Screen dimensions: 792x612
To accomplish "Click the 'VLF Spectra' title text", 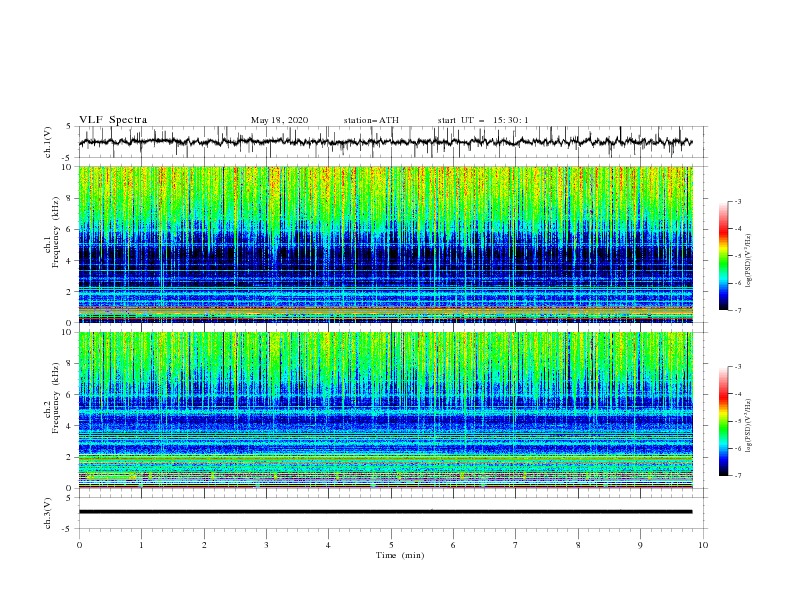I will [113, 120].
